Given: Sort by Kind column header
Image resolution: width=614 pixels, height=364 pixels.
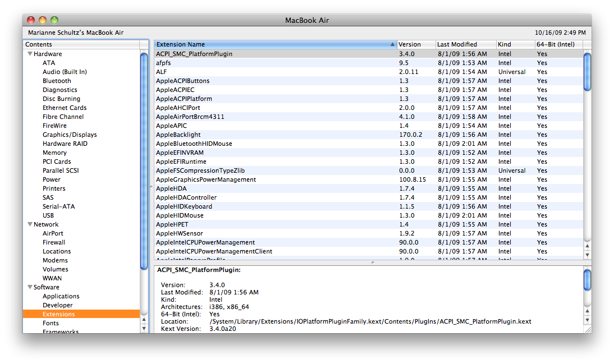Looking at the screenshot, I should coord(516,45).
